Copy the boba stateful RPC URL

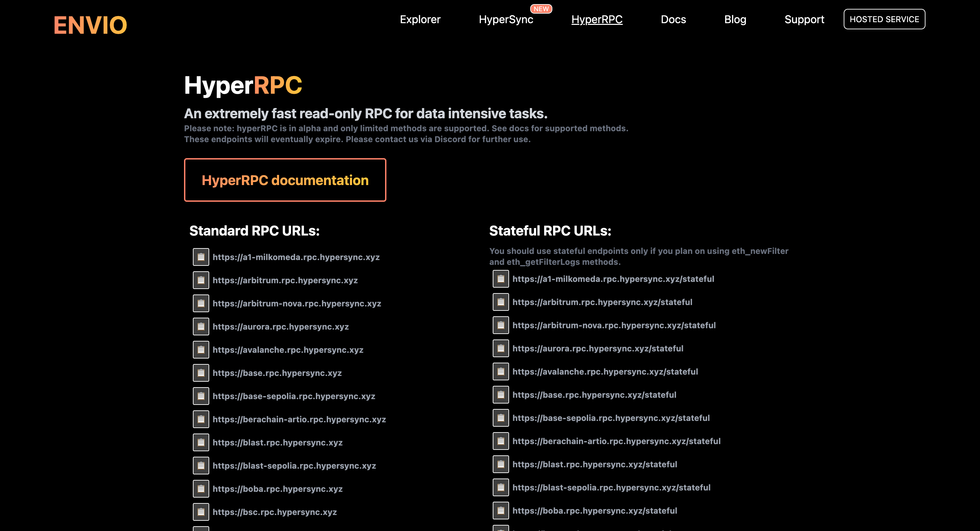point(501,511)
